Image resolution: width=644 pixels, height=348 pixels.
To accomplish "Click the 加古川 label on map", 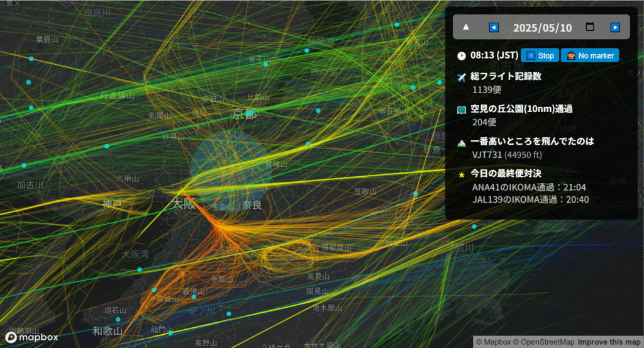I will (x=30, y=185).
